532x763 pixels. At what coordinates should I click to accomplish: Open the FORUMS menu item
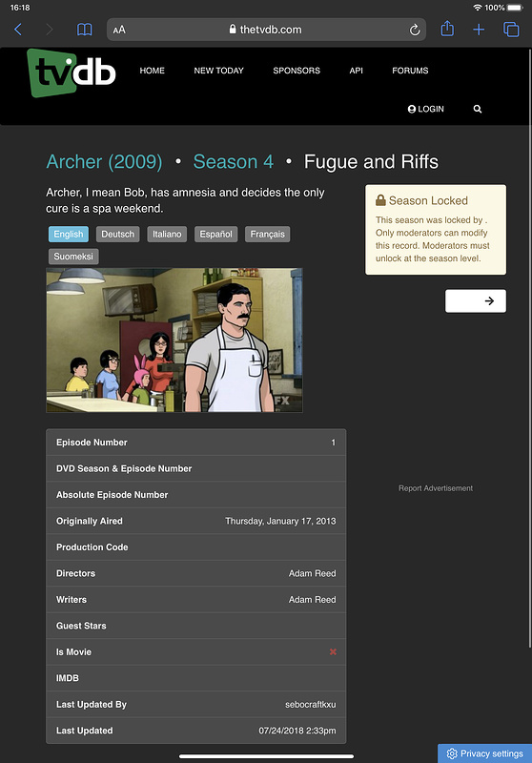410,71
